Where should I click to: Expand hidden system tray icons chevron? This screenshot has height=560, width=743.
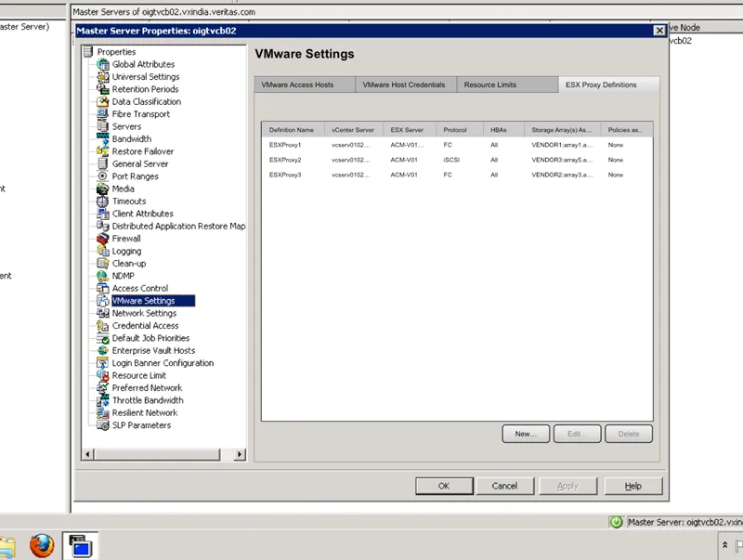(x=724, y=545)
